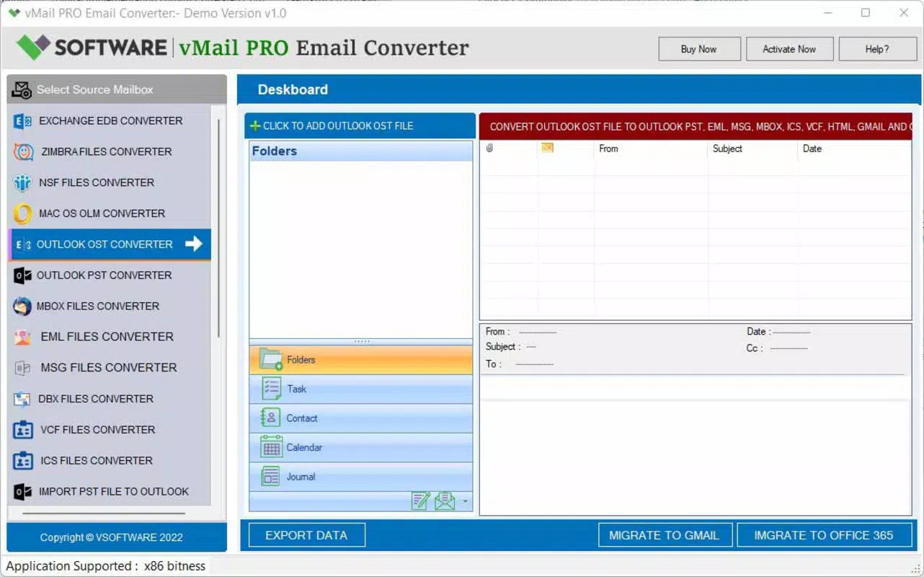Screen dimensions: 924x577
Task: Click the MBOX Files Converter Thunderbird icon
Action: click(22, 307)
